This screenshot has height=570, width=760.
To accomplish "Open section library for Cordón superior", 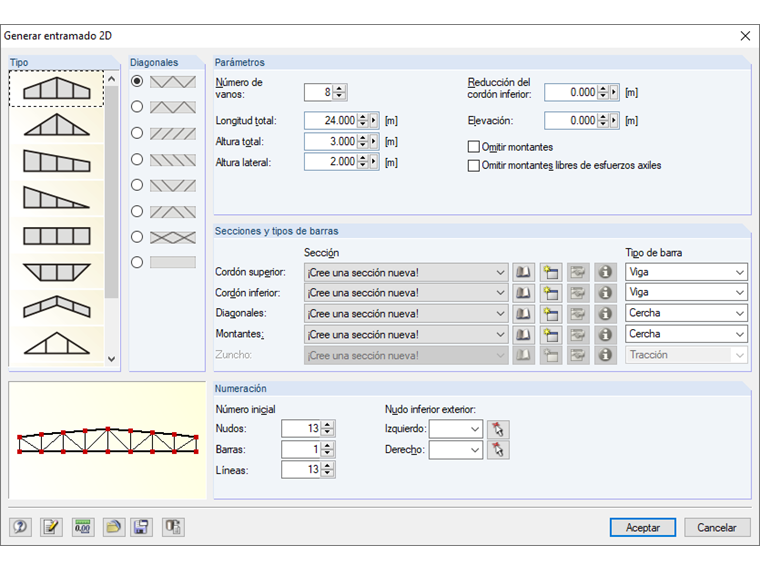I will (524, 272).
